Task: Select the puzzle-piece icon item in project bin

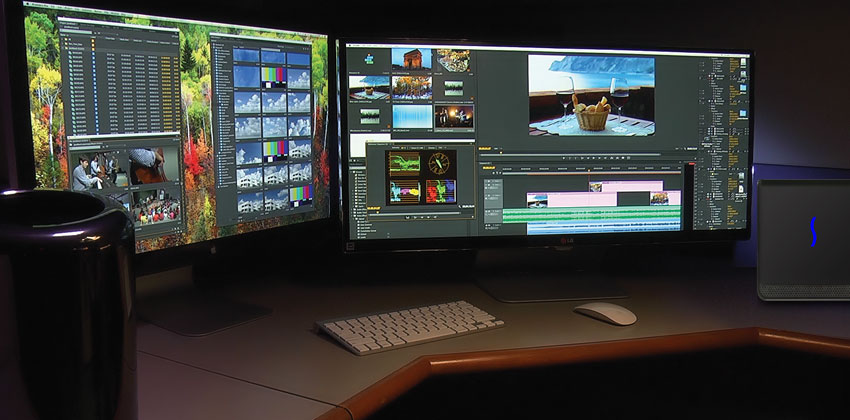Action: coord(369,60)
